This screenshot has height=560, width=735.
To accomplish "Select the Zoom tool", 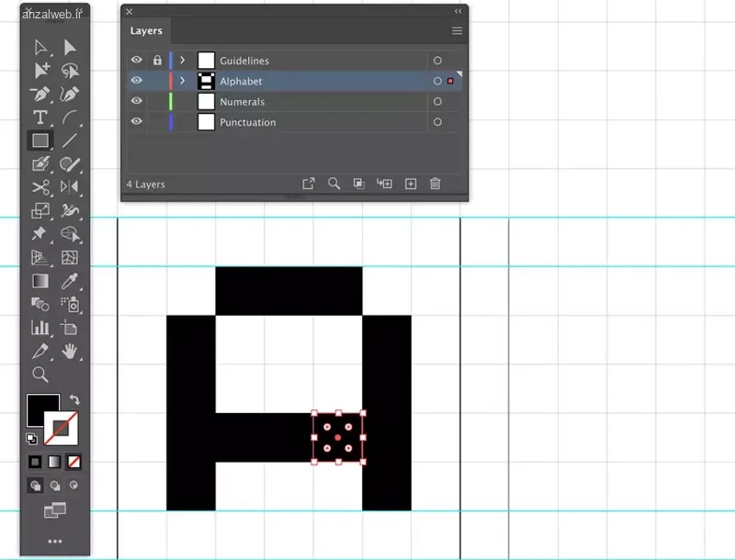I will (40, 375).
